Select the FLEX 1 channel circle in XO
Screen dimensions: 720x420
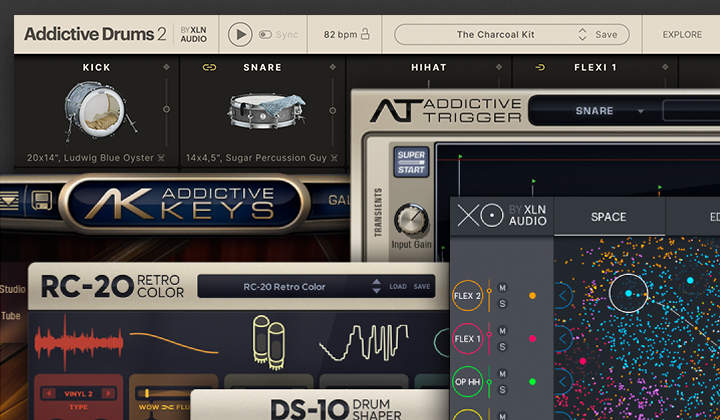point(467,339)
